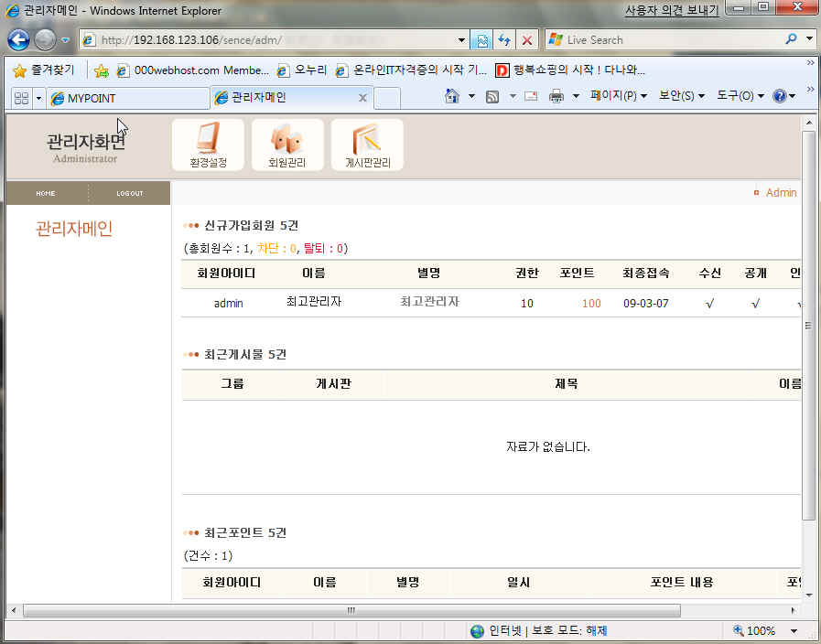Click the 관리자메인 sidebar heading
Viewport: 821px width, 644px height.
click(x=74, y=228)
